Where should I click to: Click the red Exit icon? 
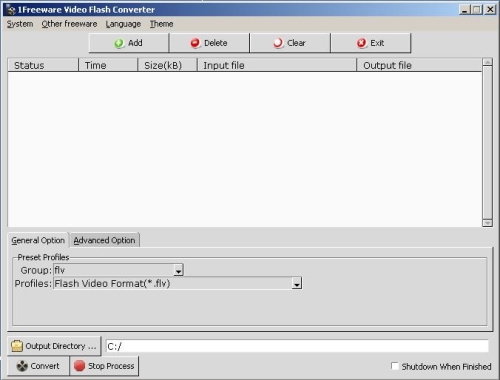tap(361, 43)
